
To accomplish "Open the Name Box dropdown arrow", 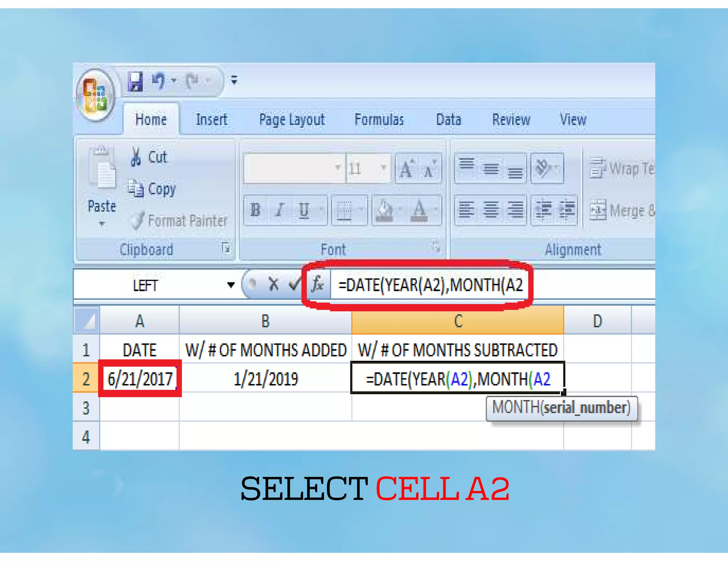I will [231, 285].
